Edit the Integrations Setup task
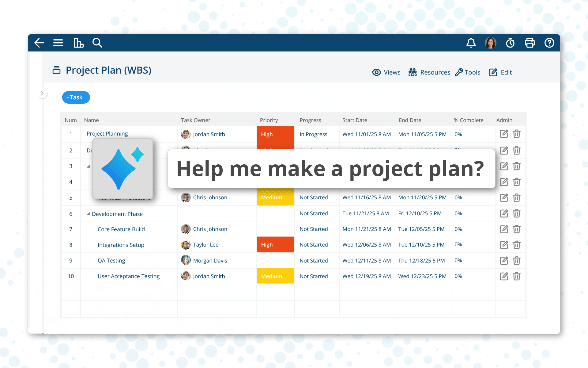The height and width of the screenshot is (368, 588). tap(504, 245)
